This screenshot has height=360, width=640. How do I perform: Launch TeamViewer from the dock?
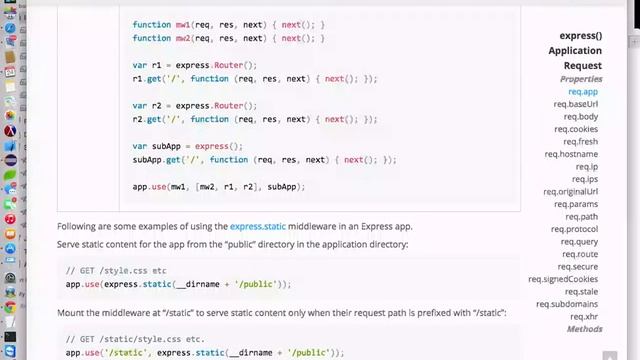10,351
